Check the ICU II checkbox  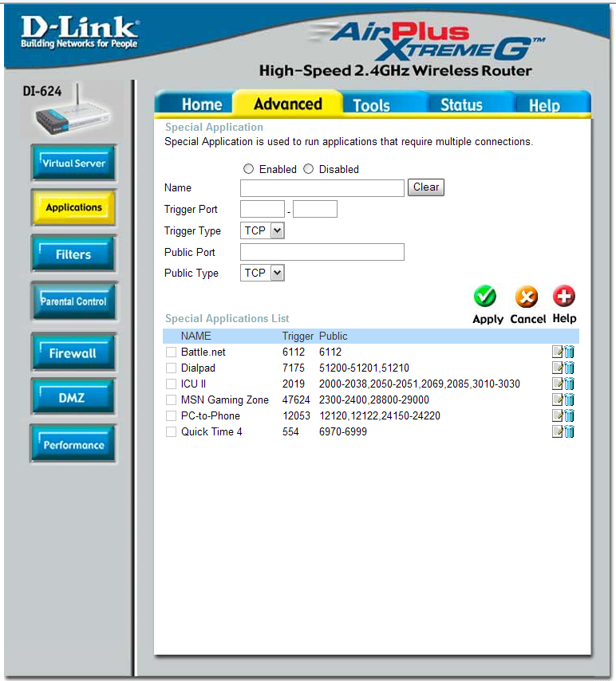click(x=172, y=384)
